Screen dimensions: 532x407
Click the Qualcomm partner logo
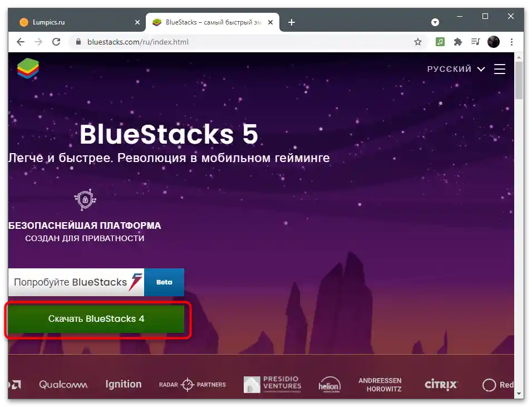point(63,385)
